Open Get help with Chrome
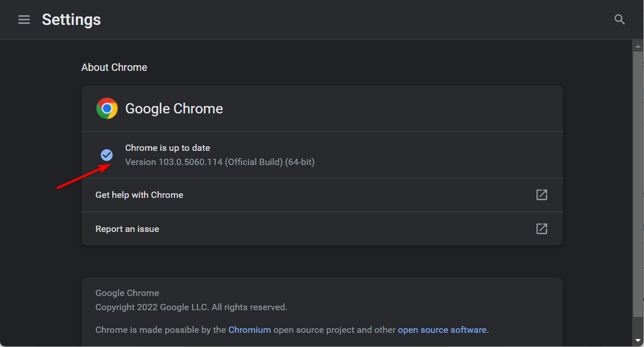Screen dimensions: 644x347 (x=322, y=195)
